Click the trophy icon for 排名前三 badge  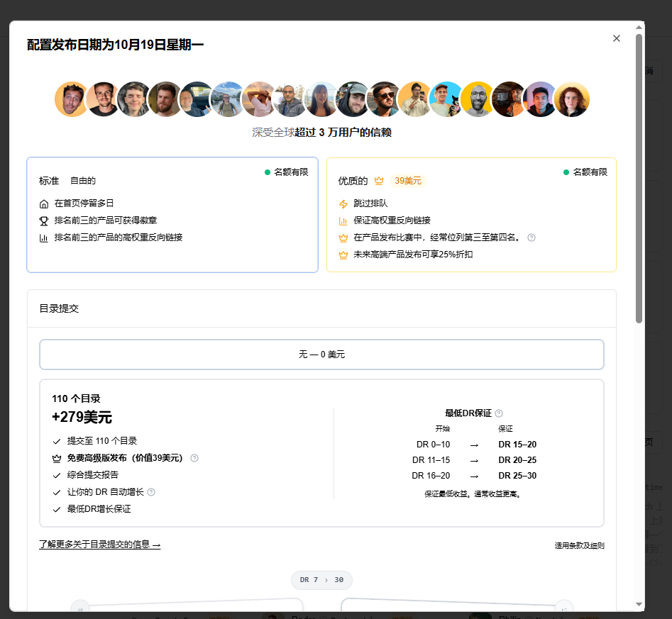44,221
